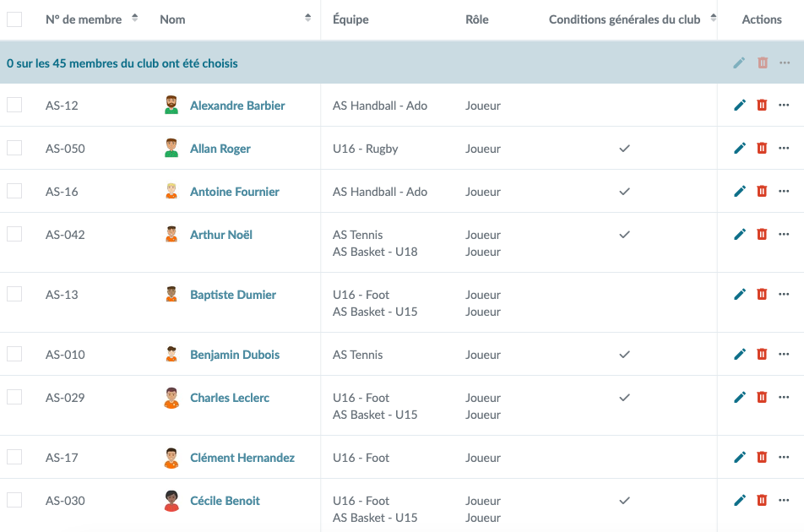Viewport: 804px width, 532px height.
Task: Click the pencil icon for Arthur Noël
Action: (x=740, y=235)
